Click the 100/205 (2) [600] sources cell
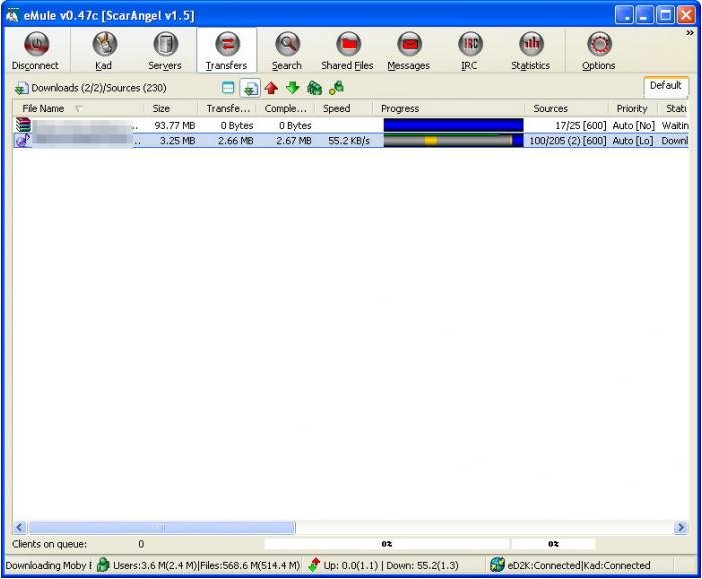This screenshot has height=579, width=702. [x=568, y=141]
